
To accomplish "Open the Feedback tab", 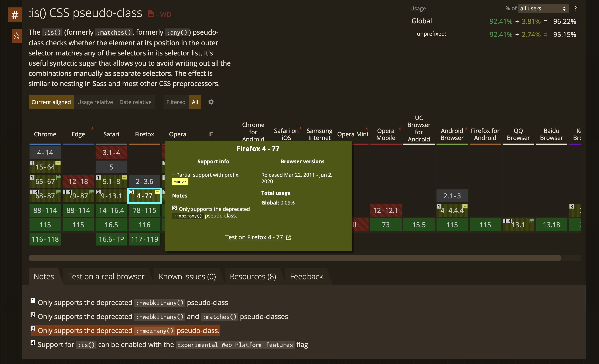I will pos(306,277).
